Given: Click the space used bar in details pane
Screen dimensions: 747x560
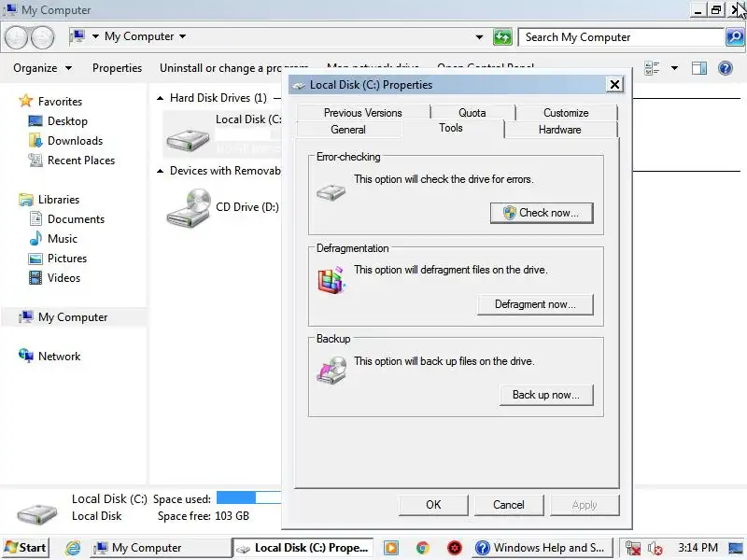Looking at the screenshot, I should (248, 497).
